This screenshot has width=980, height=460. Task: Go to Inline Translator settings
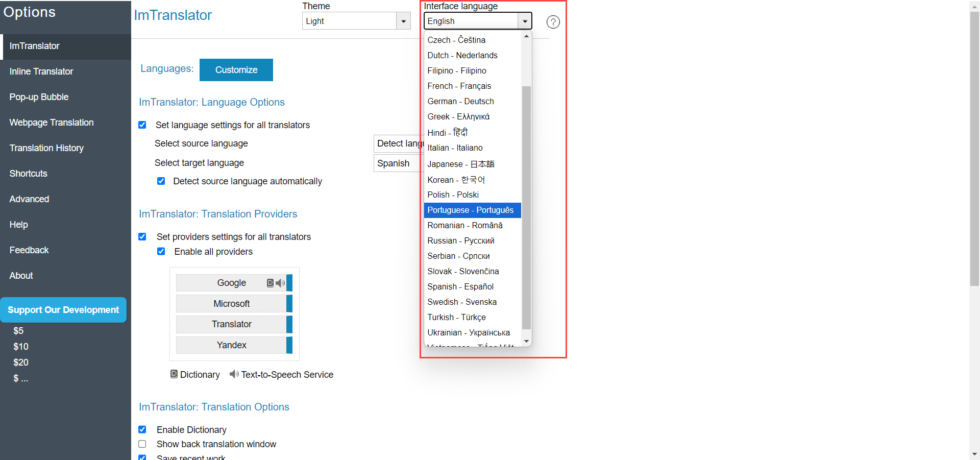pyautogui.click(x=65, y=71)
